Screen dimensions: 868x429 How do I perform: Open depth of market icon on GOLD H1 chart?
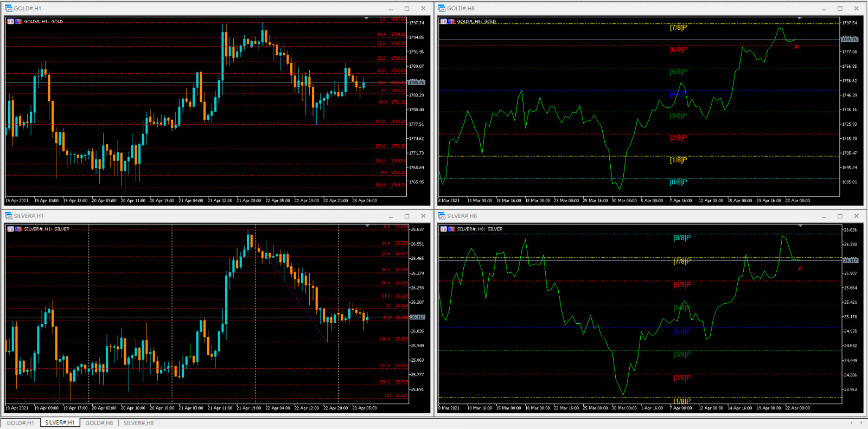pyautogui.click(x=18, y=22)
